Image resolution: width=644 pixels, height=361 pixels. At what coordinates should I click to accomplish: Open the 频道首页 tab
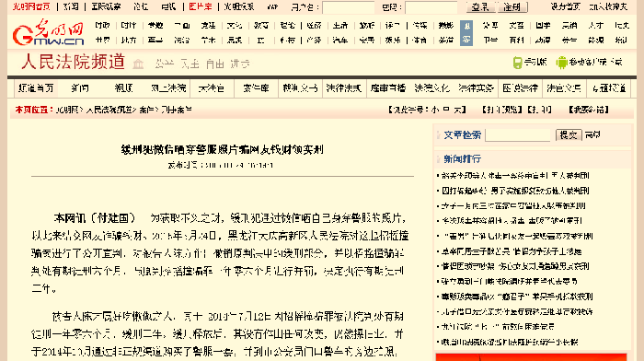(x=36, y=88)
